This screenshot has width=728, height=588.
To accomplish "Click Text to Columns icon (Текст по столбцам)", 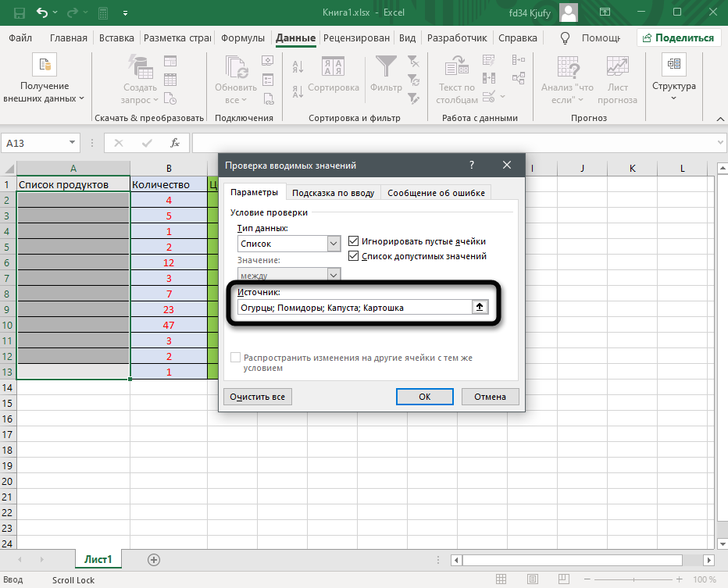I will click(x=456, y=67).
